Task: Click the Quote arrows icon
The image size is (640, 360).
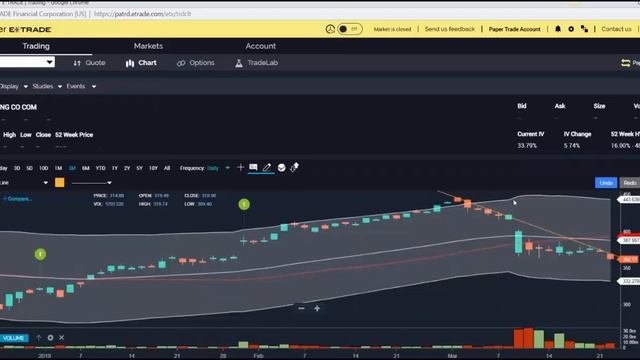Action: coord(77,63)
